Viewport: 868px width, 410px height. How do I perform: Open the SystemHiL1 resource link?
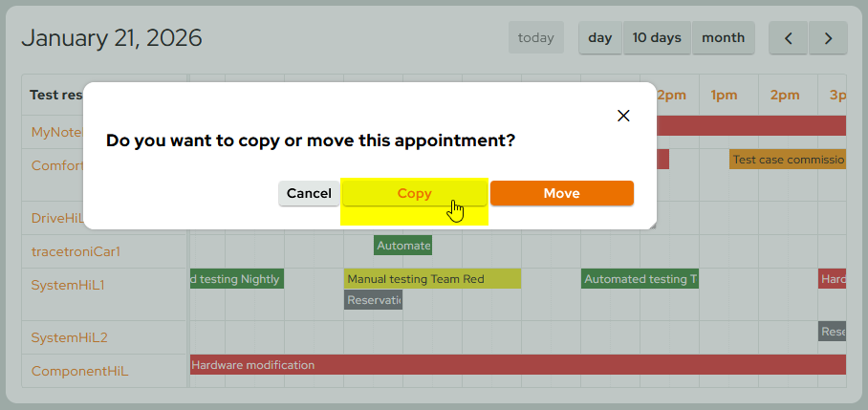click(68, 285)
